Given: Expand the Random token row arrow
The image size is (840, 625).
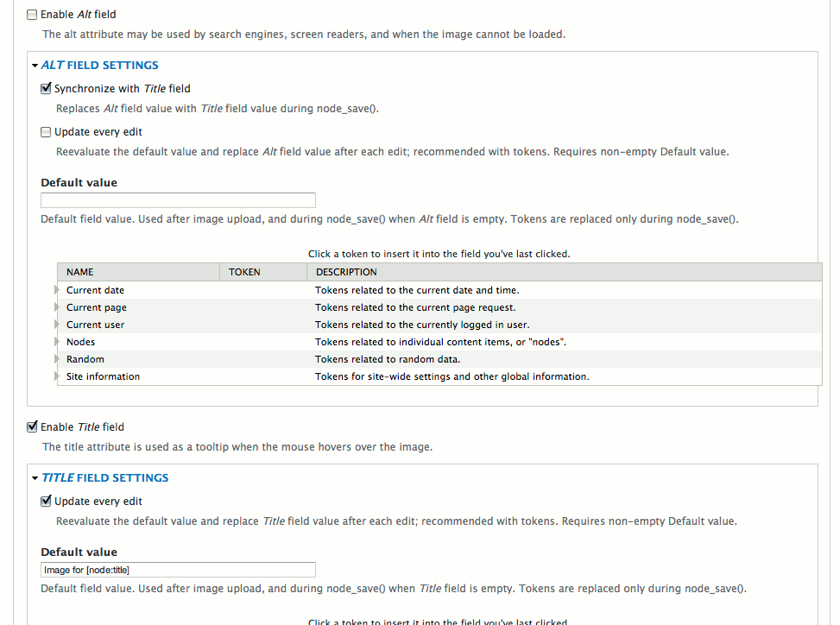Looking at the screenshot, I should pos(56,359).
